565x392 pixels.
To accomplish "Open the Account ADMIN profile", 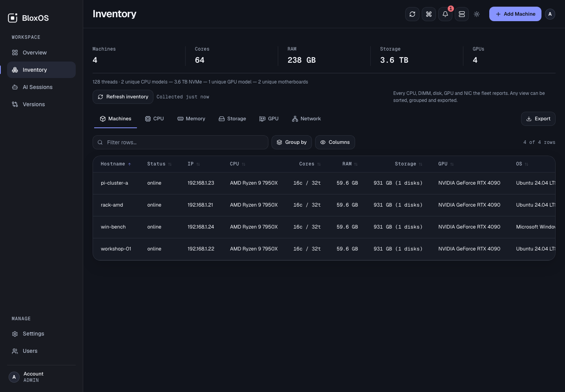I will [x=41, y=377].
